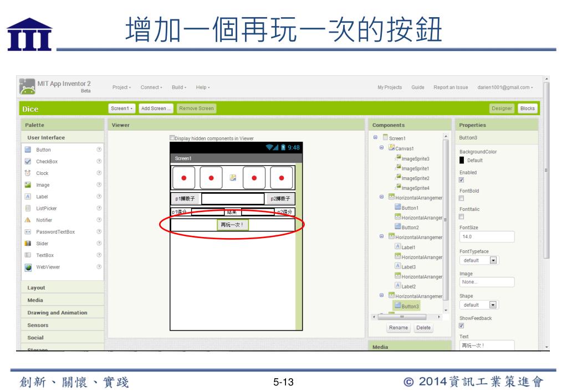
Task: Open Report an Issue link
Action: coord(451,87)
